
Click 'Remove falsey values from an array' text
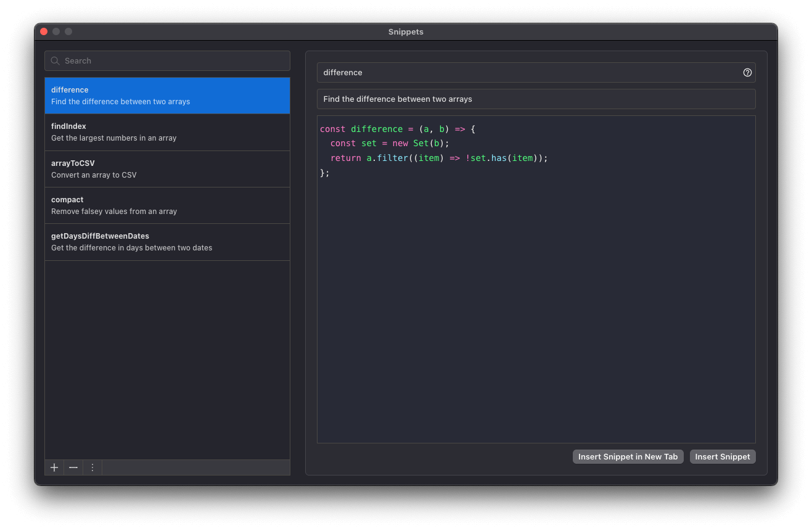tap(114, 212)
